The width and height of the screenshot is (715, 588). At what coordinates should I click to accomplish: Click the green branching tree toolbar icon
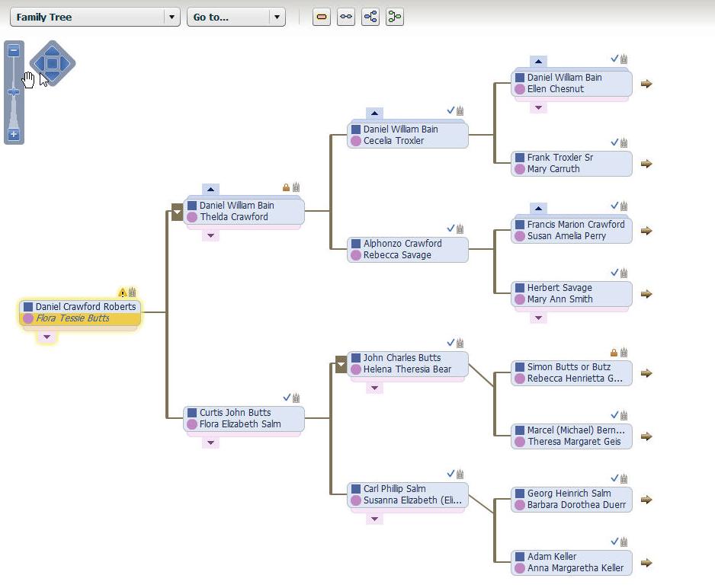(x=394, y=17)
